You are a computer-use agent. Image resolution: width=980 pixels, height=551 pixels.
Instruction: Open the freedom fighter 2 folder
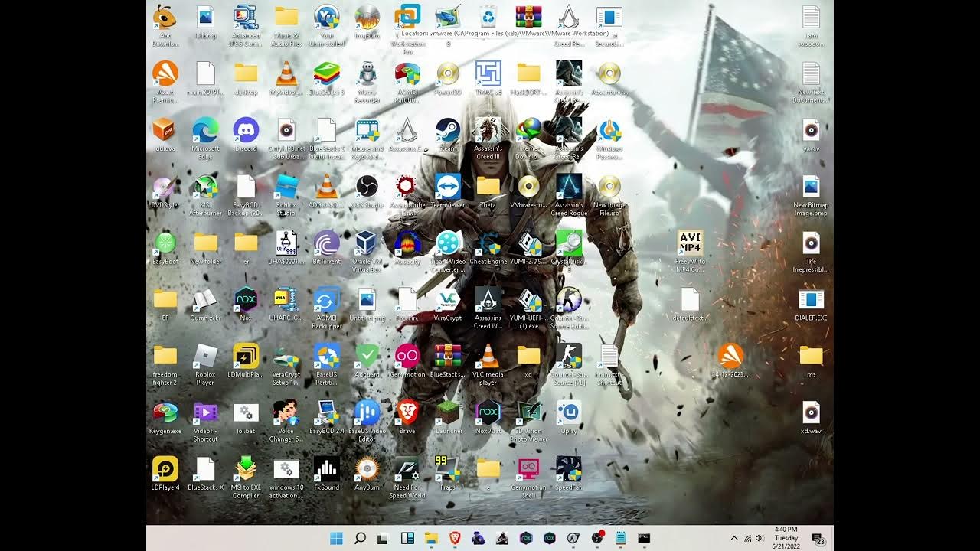[x=165, y=364]
